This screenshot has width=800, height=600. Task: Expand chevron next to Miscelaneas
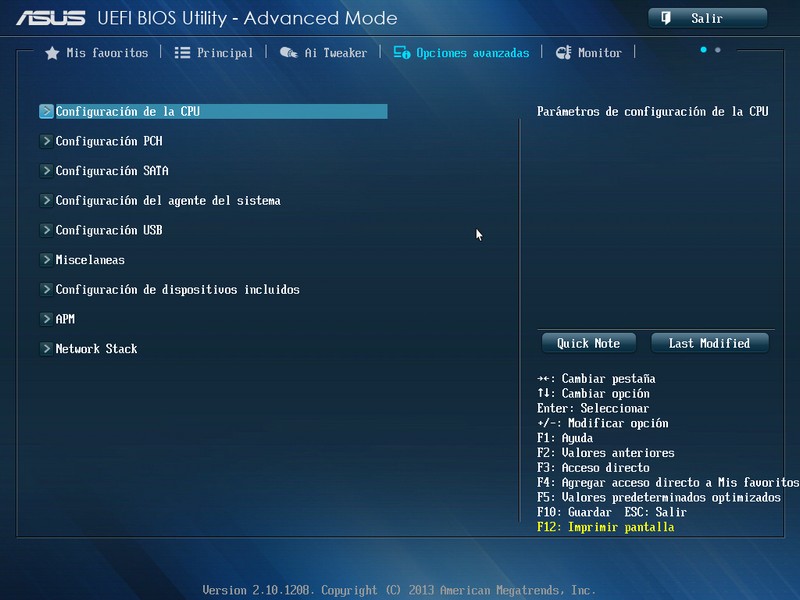click(x=46, y=260)
